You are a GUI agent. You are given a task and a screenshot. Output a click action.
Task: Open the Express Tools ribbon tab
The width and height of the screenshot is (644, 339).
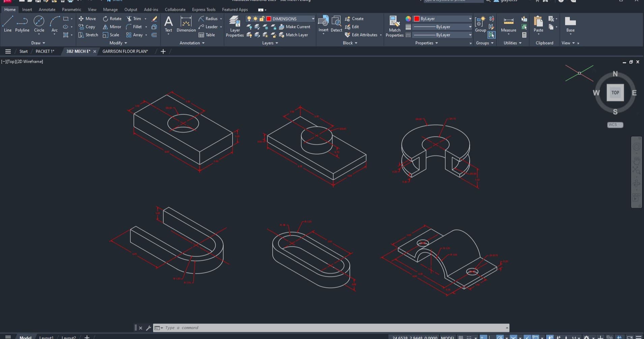(204, 9)
